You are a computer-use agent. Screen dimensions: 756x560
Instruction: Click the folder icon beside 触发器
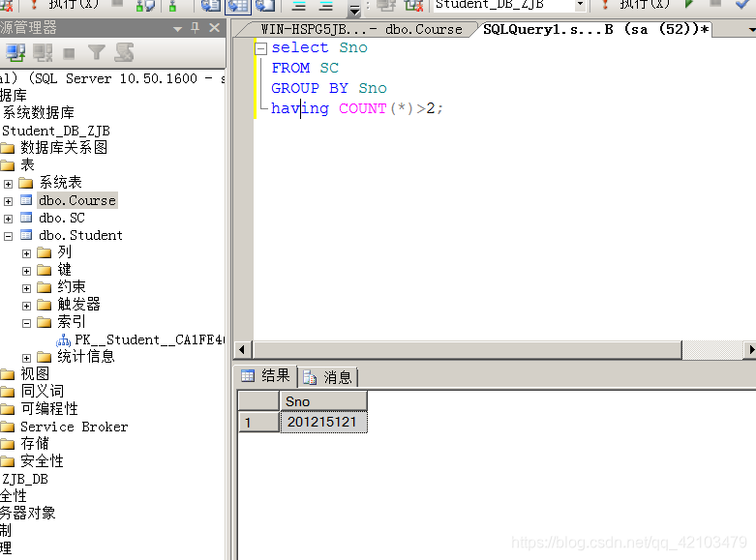45,305
